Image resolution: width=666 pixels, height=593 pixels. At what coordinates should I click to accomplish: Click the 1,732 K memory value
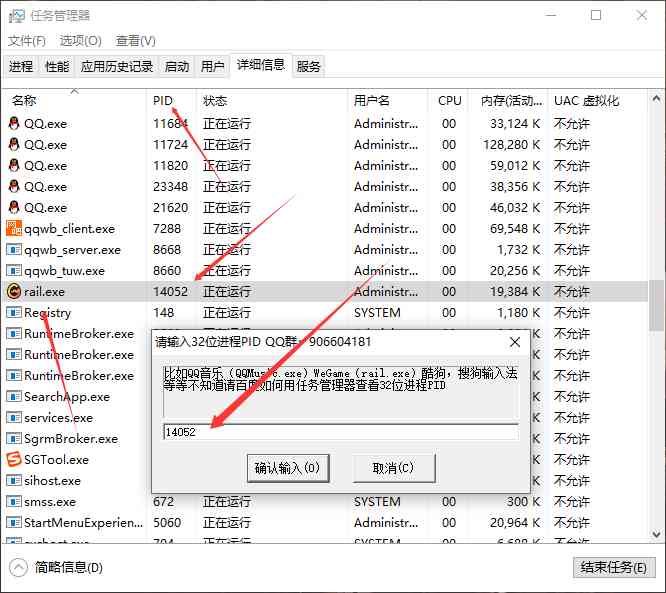tap(519, 249)
